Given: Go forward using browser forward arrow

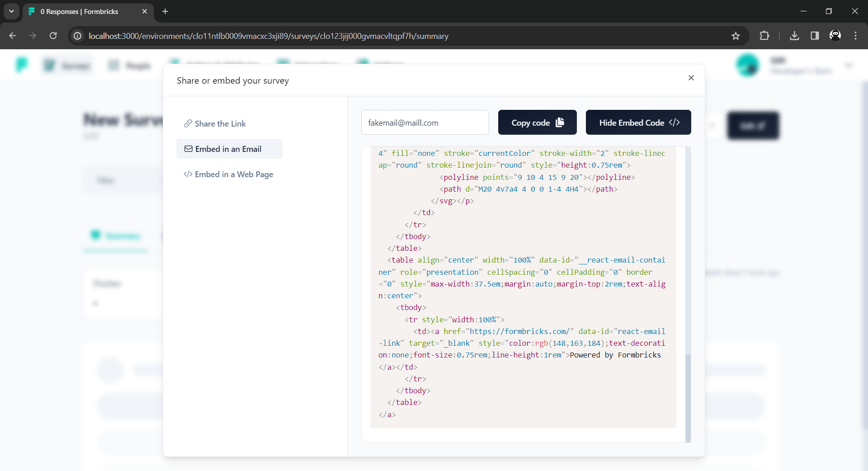Looking at the screenshot, I should [33, 36].
